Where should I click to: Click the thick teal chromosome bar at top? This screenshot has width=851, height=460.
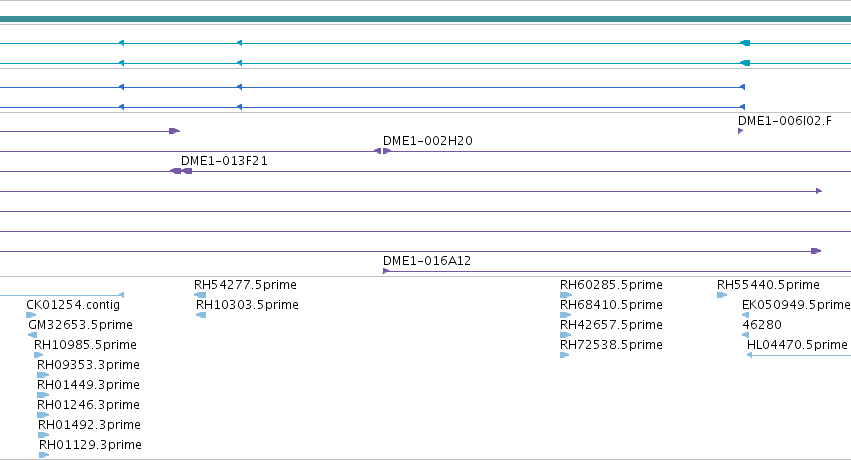click(x=426, y=19)
